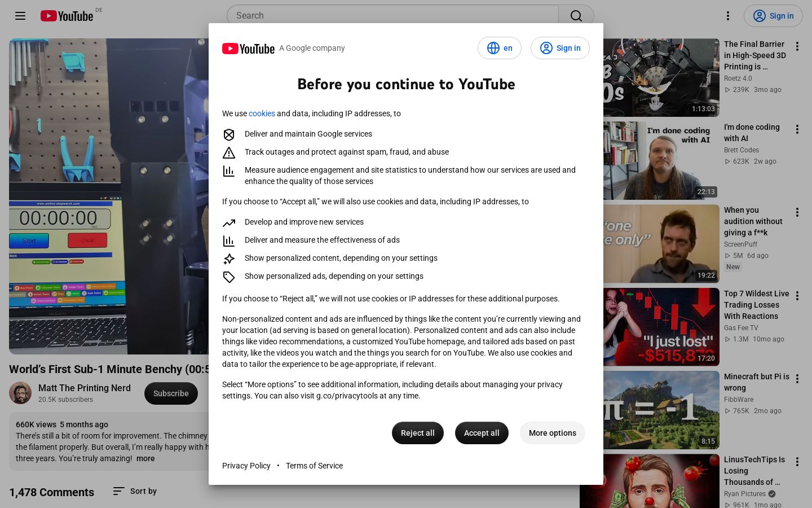Click the Before you continue to YouTube heading
This screenshot has height=508, width=812.
(406, 84)
